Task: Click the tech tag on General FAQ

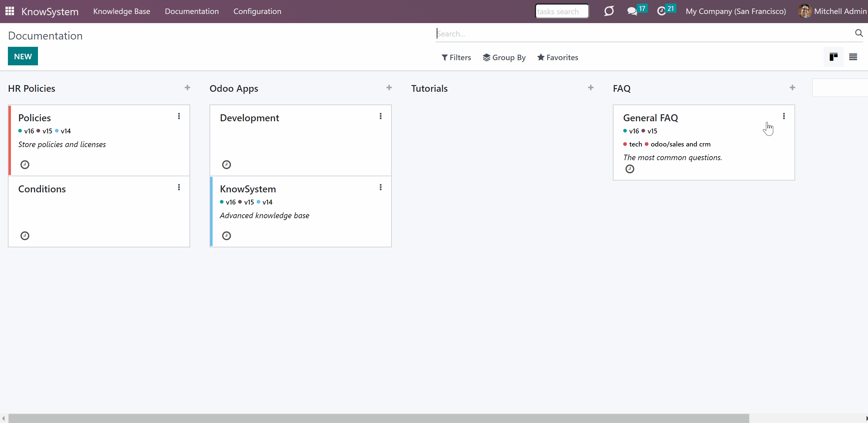Action: (x=633, y=144)
